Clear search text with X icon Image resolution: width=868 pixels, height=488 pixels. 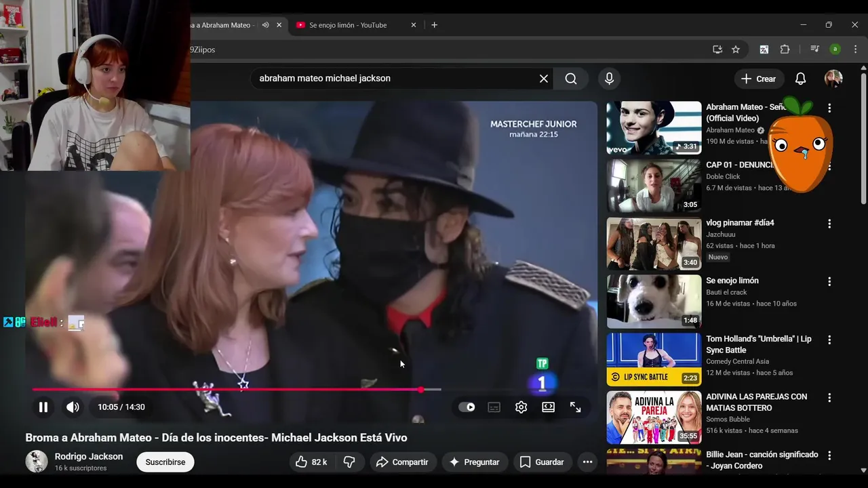click(x=544, y=79)
